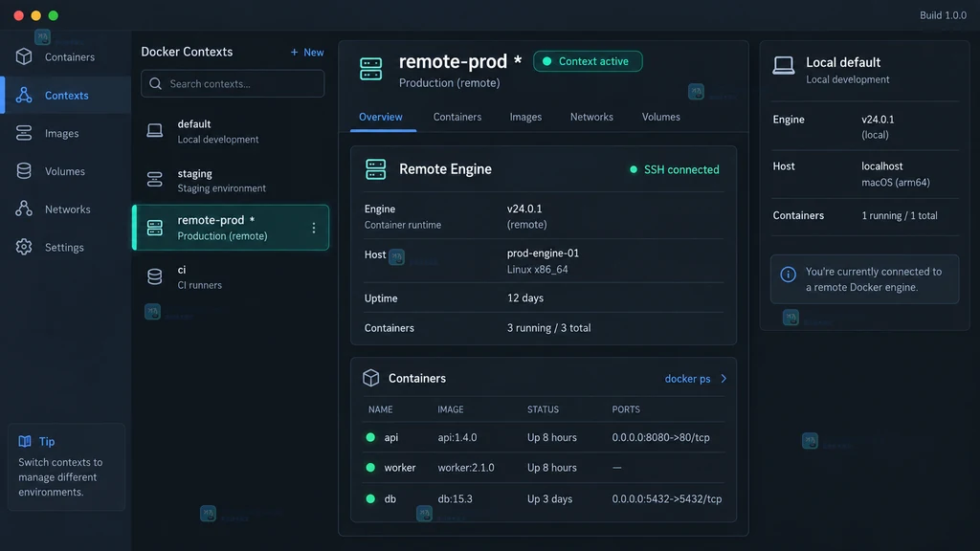Open the Settings gear
The height and width of the screenshot is (551, 980).
tap(24, 247)
